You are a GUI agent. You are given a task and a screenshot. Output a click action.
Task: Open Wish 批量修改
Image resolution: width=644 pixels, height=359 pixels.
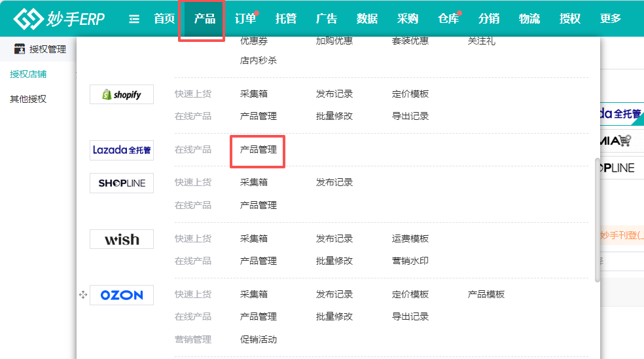pos(334,261)
